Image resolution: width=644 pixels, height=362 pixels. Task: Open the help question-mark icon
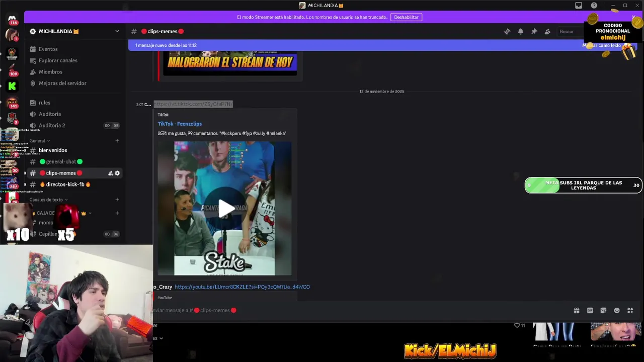point(594,6)
